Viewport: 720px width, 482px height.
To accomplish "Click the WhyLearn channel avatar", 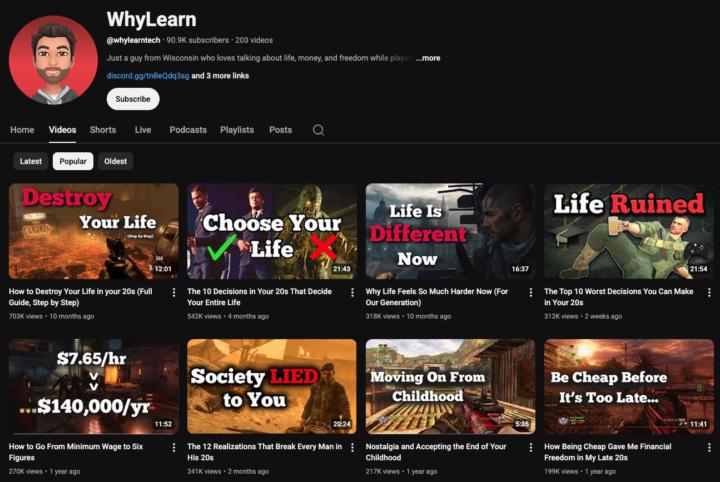I will (53, 60).
